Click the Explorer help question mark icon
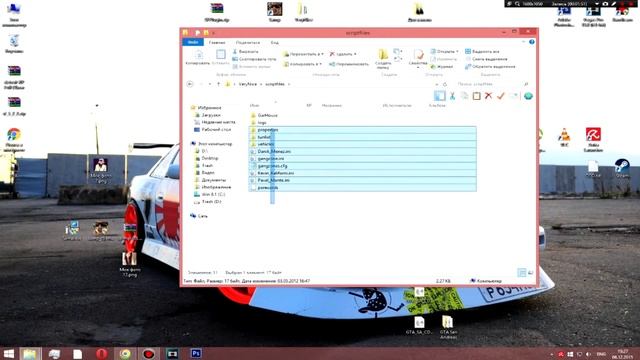Viewport: 640px width, 360px height. click(x=531, y=42)
